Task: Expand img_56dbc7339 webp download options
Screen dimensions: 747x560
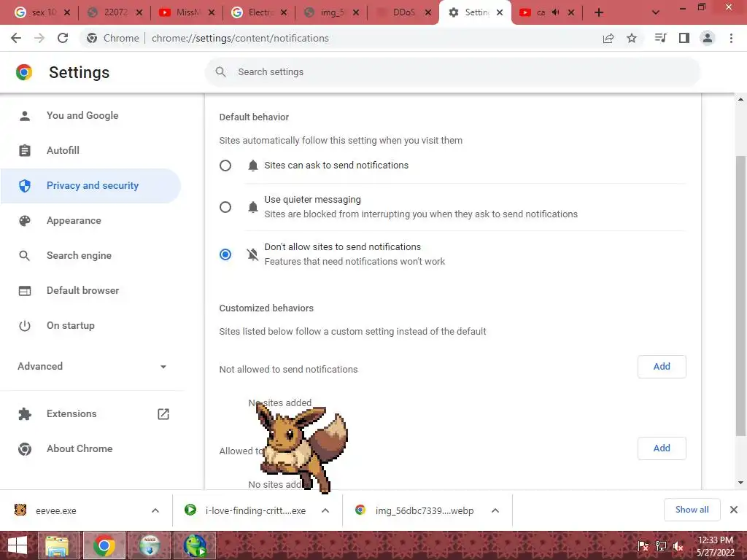Action: (495, 510)
